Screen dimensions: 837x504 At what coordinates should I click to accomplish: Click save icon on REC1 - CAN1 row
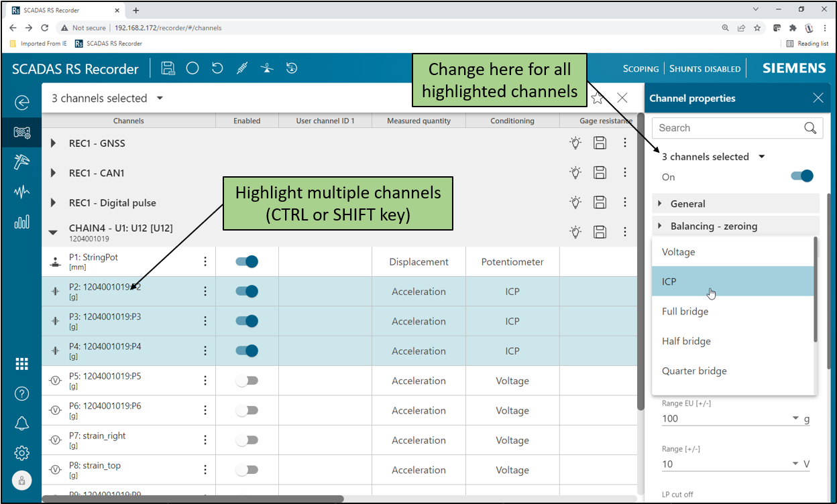tap(600, 173)
